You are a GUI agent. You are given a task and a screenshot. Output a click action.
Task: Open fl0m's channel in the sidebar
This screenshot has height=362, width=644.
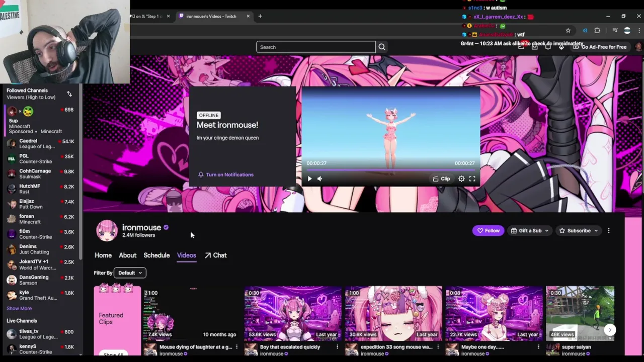41,234
